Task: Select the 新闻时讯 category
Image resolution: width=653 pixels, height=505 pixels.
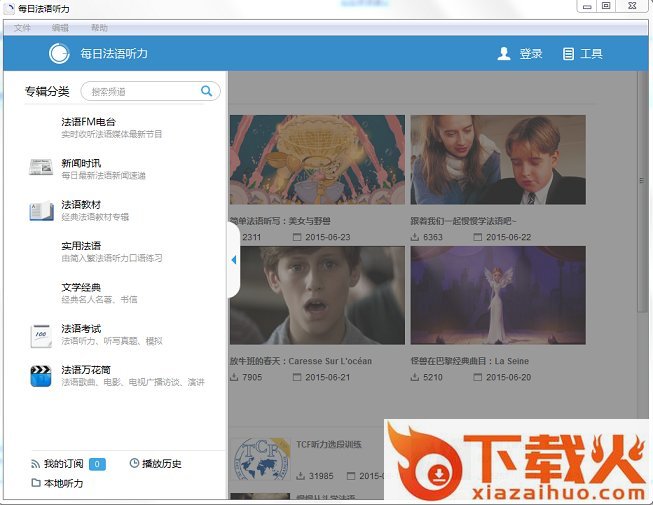Action: point(81,163)
